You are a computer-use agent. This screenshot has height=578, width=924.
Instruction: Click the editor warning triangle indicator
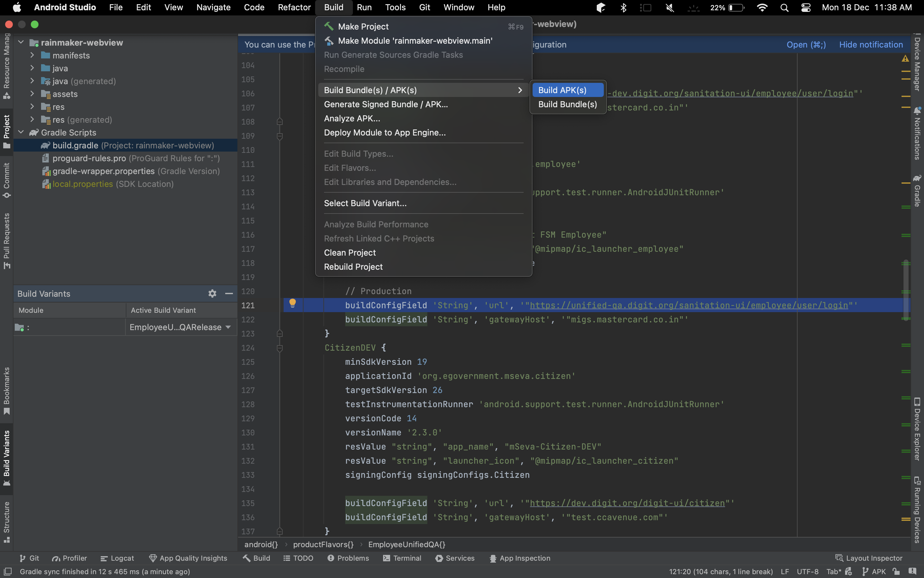pyautogui.click(x=905, y=58)
